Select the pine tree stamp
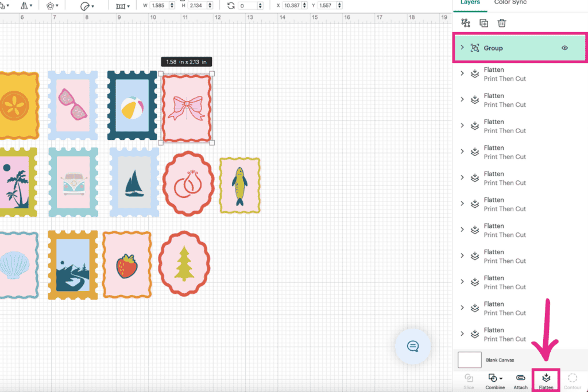The width and height of the screenshot is (588, 392). [x=184, y=263]
